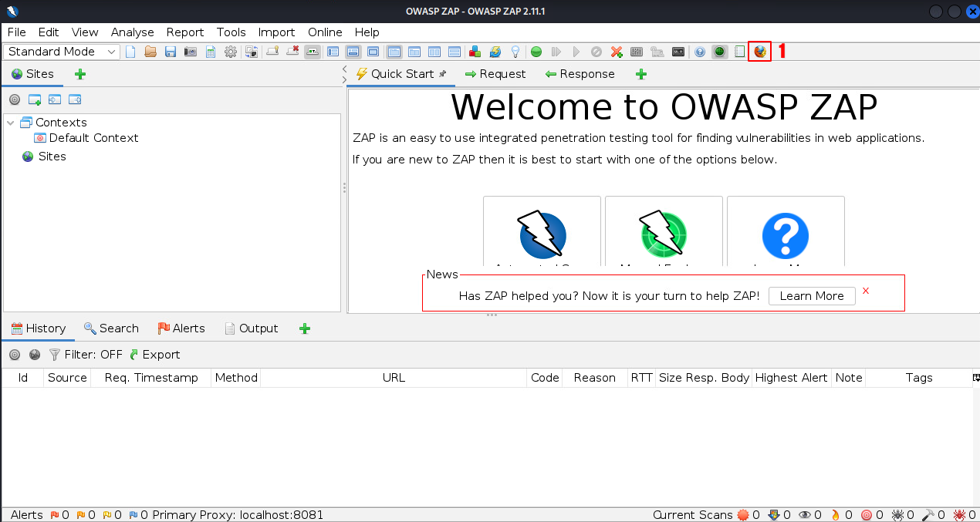The width and height of the screenshot is (980, 522).
Task: Toggle the green break on requests button
Action: 536,52
